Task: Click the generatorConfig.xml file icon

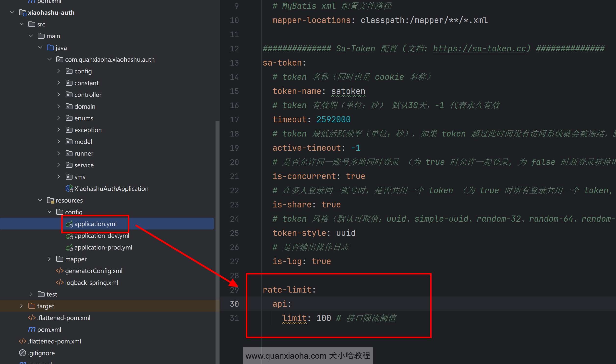Action: 60,271
